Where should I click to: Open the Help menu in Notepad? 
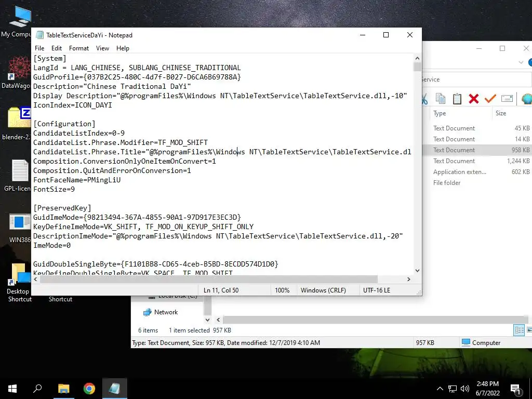click(x=123, y=48)
